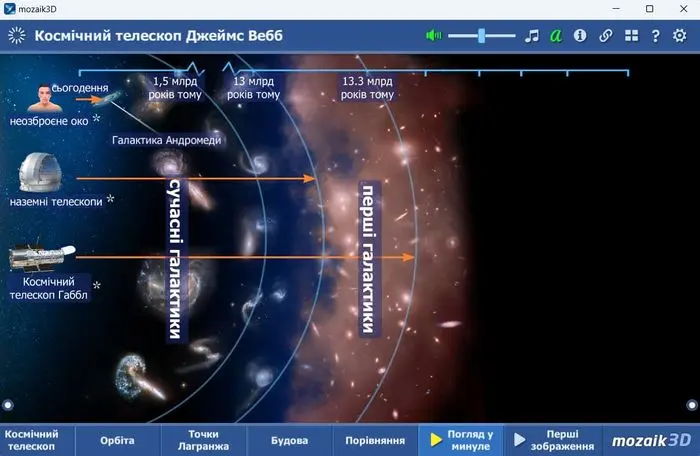Click the mozaik3D logo at bottom right
The width and height of the screenshot is (700, 456).
pyautogui.click(x=651, y=441)
